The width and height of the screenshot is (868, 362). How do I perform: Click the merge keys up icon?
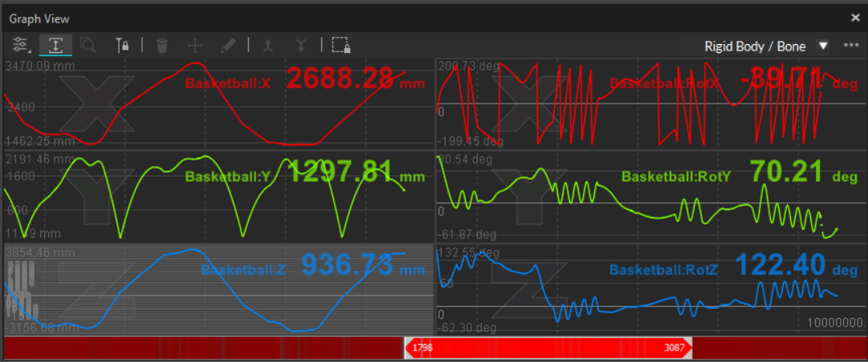click(x=267, y=45)
